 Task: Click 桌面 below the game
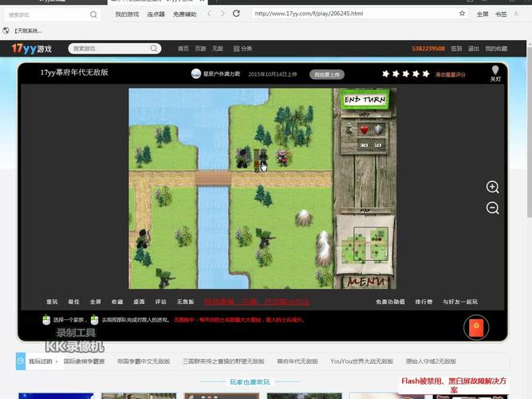(139, 302)
